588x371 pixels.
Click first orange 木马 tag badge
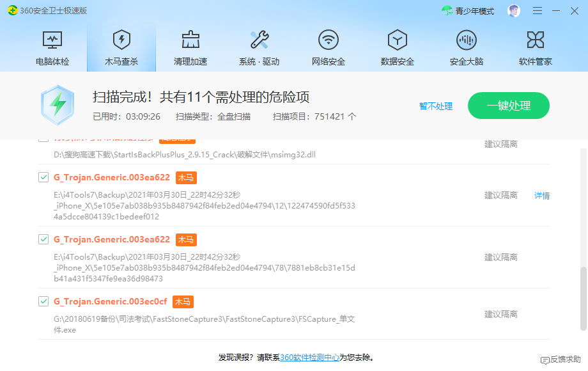tap(187, 177)
